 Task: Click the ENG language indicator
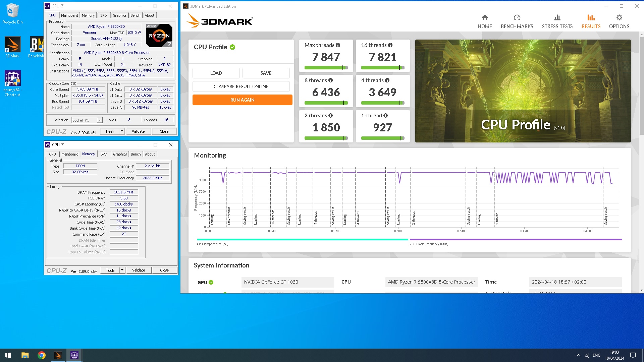(596, 355)
